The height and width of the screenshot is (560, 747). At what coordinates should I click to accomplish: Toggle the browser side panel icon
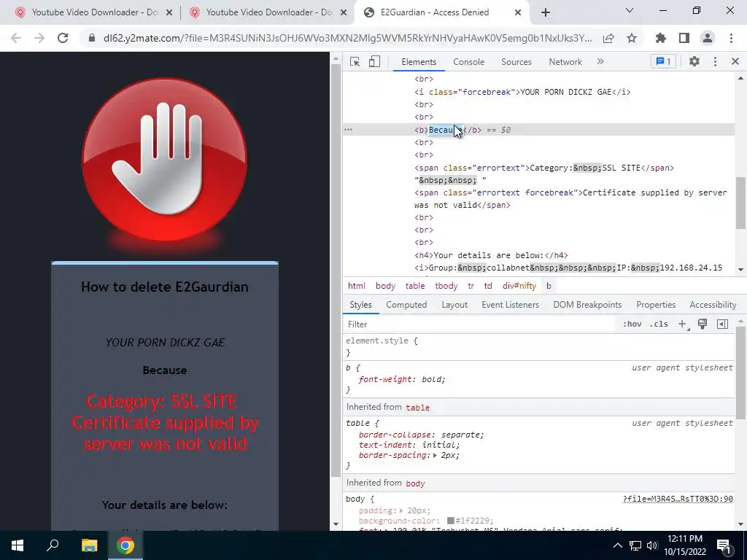click(x=684, y=38)
